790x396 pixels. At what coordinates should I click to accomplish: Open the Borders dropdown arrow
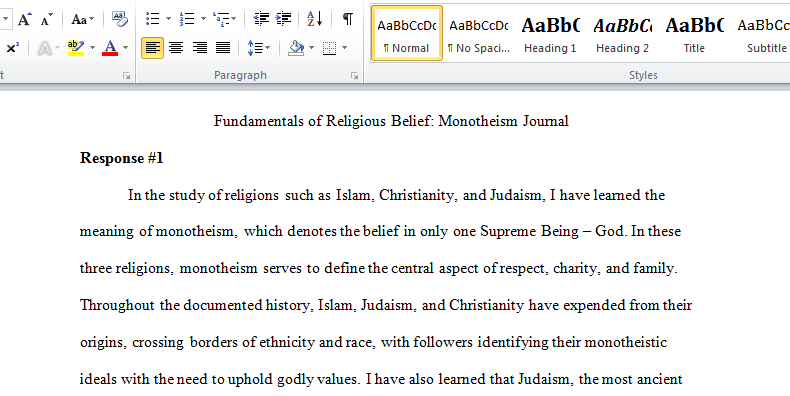[345, 48]
